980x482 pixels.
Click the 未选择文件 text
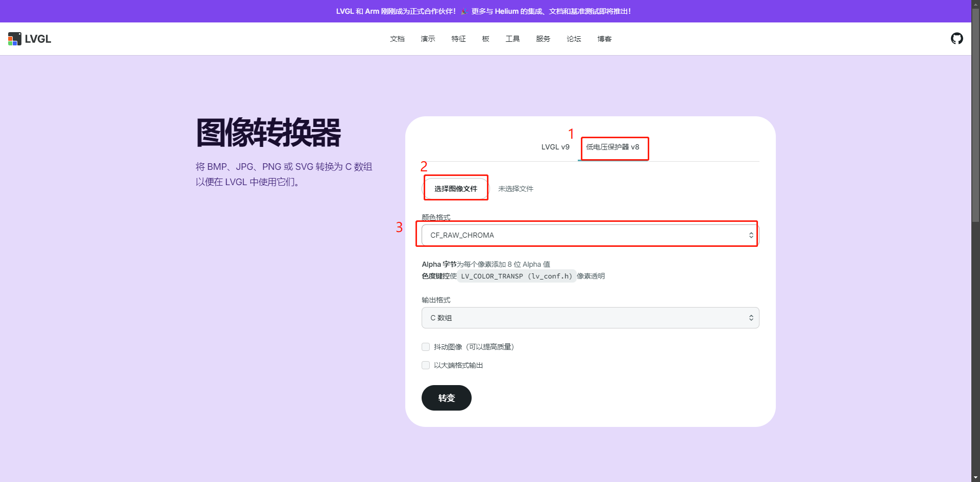(x=516, y=189)
